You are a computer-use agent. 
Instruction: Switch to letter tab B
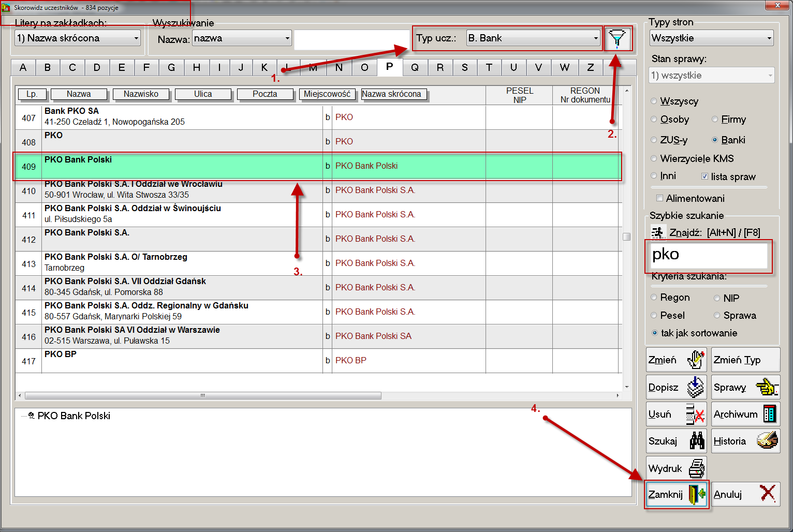point(48,67)
